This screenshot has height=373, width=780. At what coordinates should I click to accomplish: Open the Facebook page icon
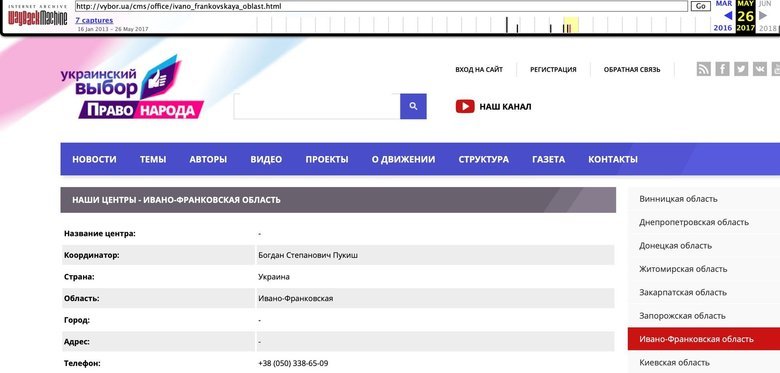point(722,69)
